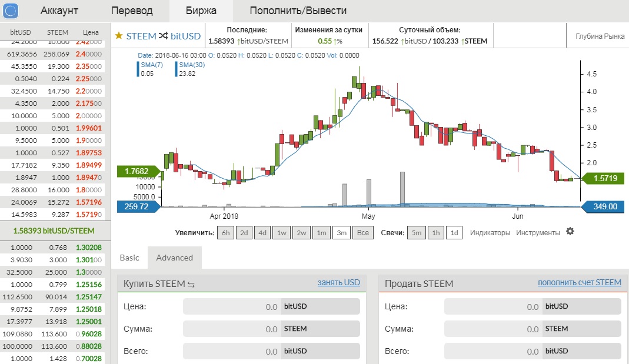Zoom chart to Все range

362,233
